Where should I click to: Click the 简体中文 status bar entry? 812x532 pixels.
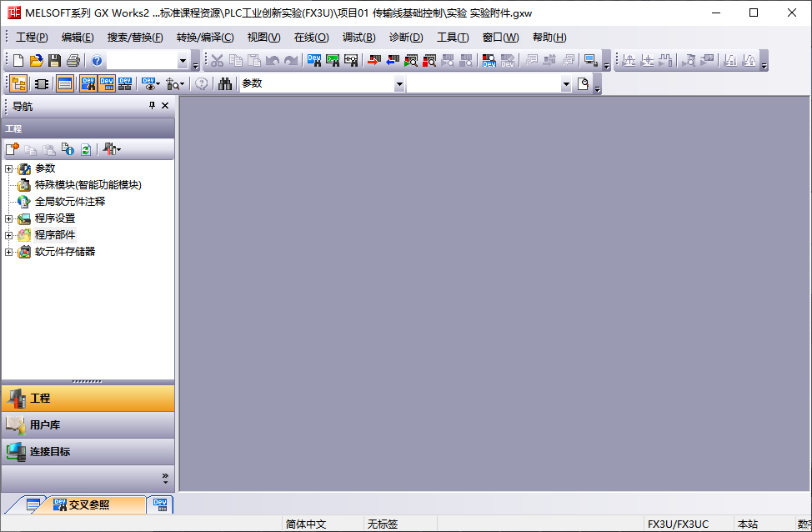coord(305,524)
